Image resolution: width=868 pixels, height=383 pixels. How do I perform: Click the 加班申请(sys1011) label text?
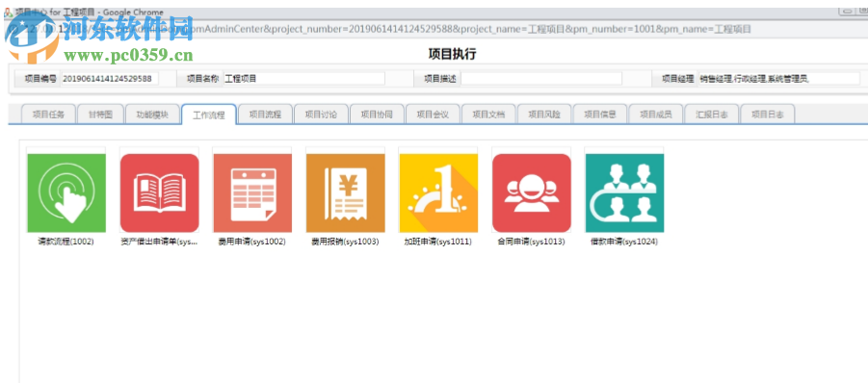click(x=438, y=242)
